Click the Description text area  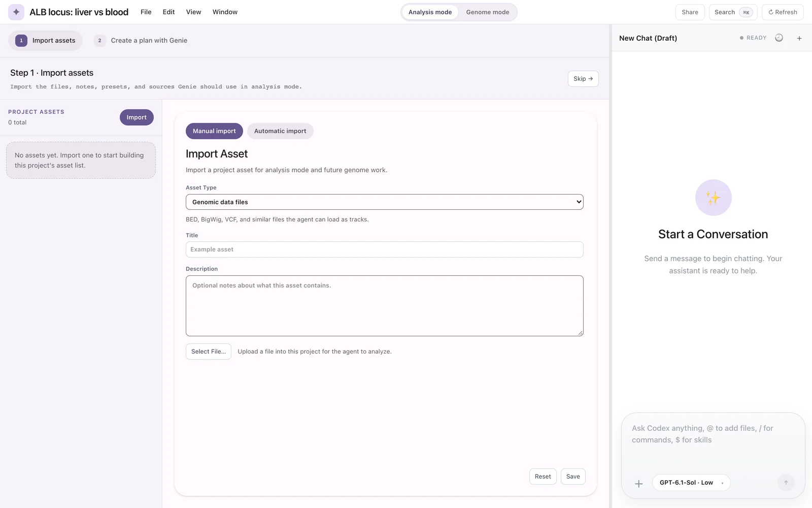[384, 306]
